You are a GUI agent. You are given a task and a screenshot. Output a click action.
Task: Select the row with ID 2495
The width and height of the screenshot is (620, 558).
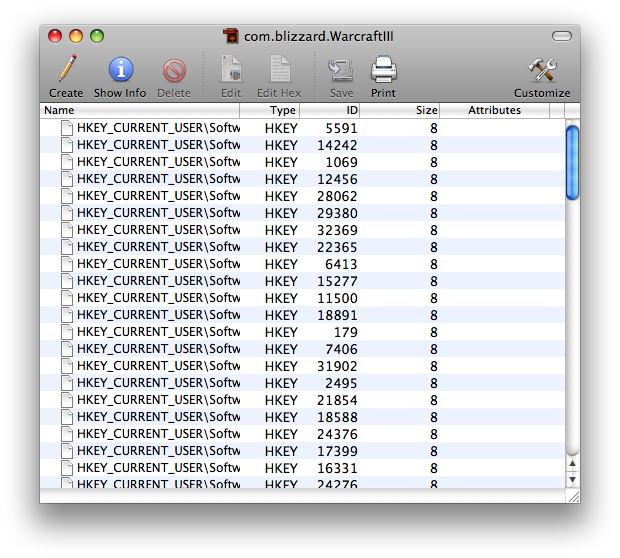pos(302,383)
